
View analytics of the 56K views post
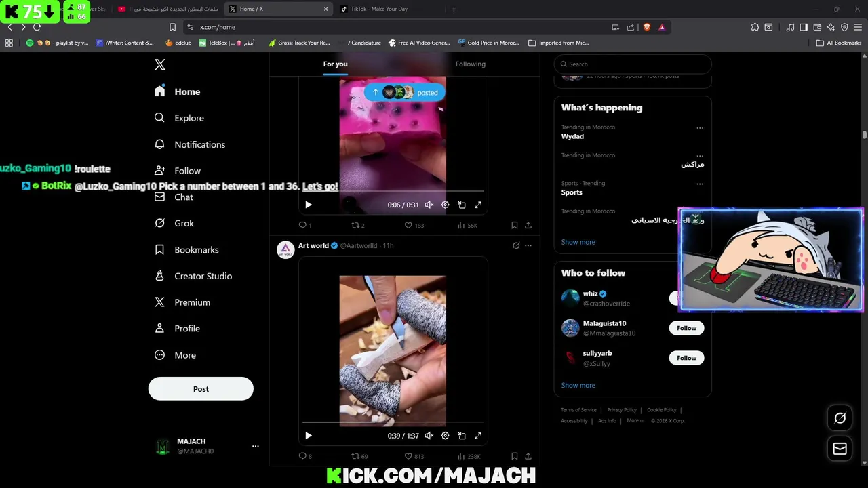pos(467,225)
